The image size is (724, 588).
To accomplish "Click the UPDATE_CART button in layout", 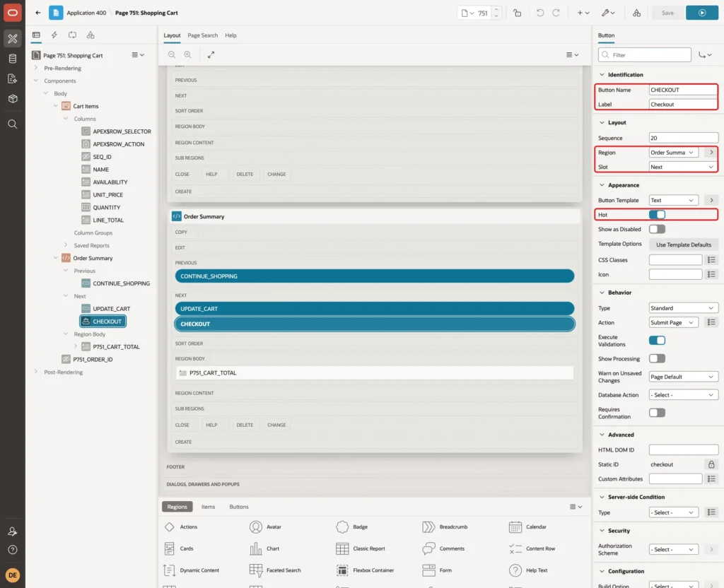I will (x=375, y=308).
